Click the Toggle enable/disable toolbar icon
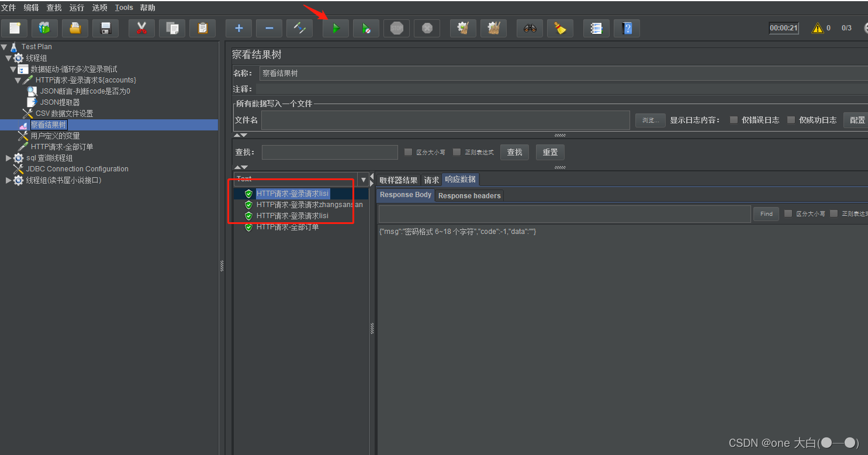The height and width of the screenshot is (455, 868). click(x=299, y=28)
